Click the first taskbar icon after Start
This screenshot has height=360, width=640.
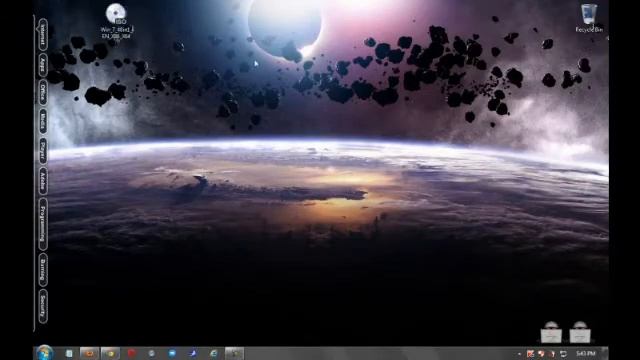pos(69,353)
